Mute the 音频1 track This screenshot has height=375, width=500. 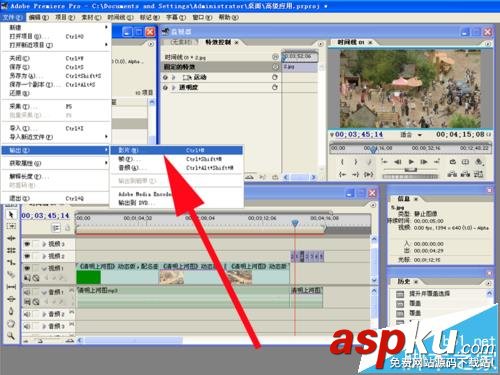[x=27, y=292]
